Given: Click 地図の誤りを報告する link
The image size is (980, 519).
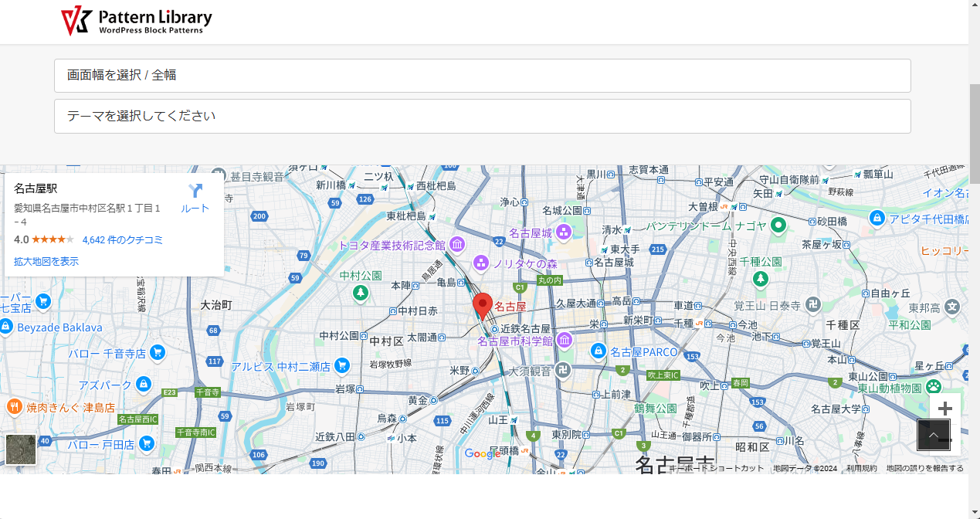Looking at the screenshot, I should click(924, 468).
